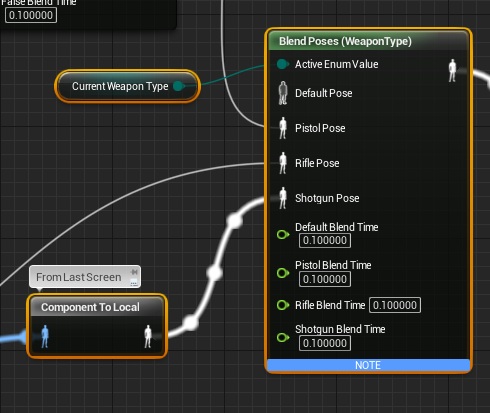Screen dimensions: 490x413
Task: Click the Pistol Blend Time float pin
Action: pos(283,273)
